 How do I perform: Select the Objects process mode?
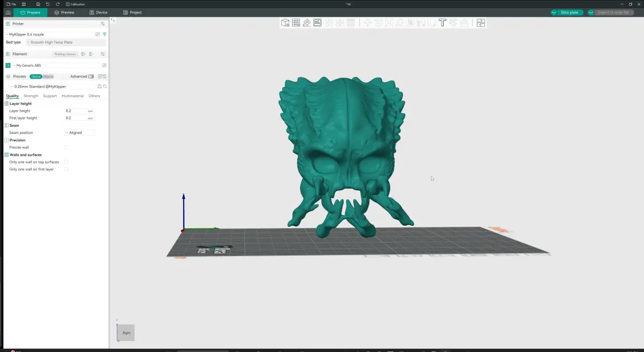(48, 77)
